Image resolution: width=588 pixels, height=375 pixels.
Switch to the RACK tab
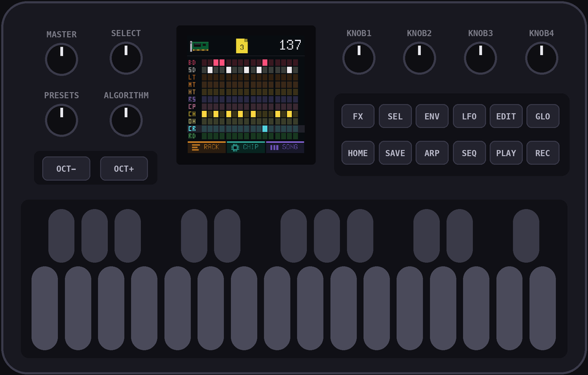pyautogui.click(x=206, y=147)
